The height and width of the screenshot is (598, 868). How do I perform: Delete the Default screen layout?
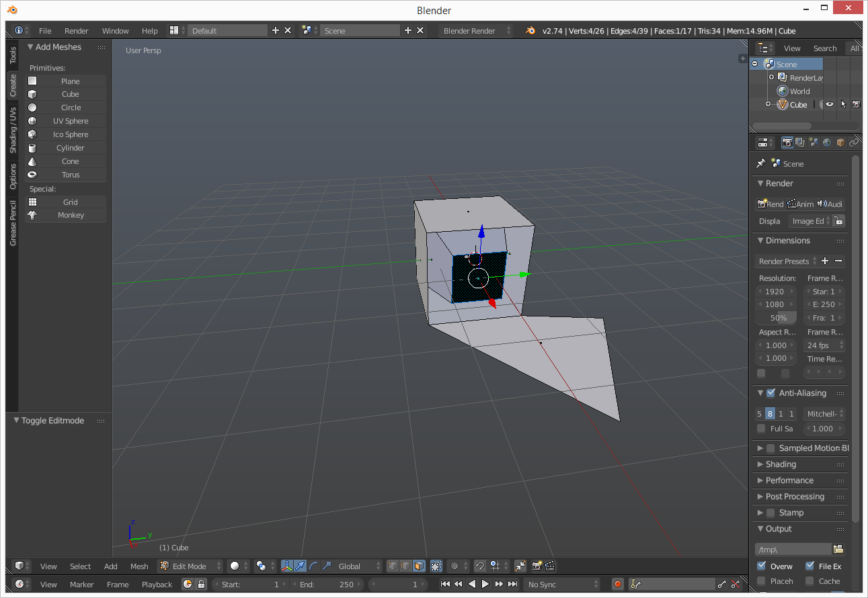coord(288,30)
